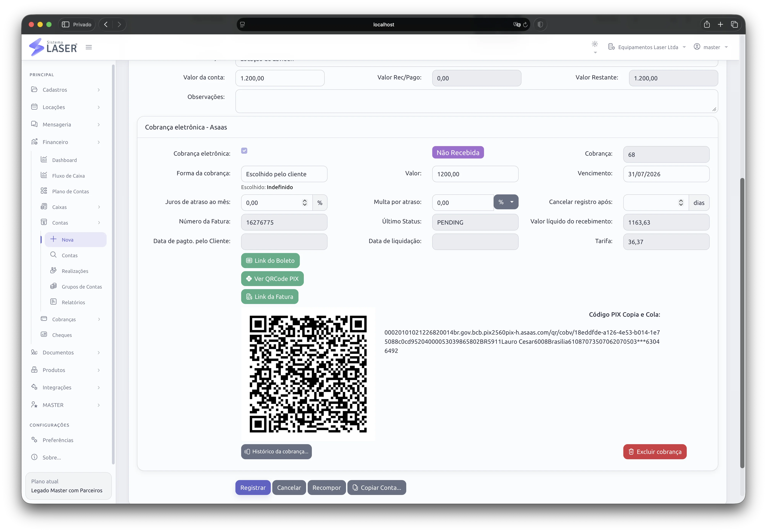Viewport: 767px width, 532px height.
Task: Click the Sobre info icon
Action: point(34,457)
